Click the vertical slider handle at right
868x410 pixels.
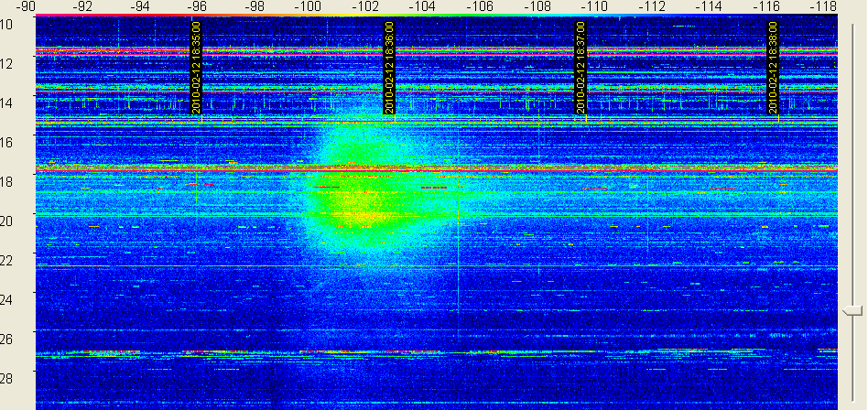(x=852, y=311)
